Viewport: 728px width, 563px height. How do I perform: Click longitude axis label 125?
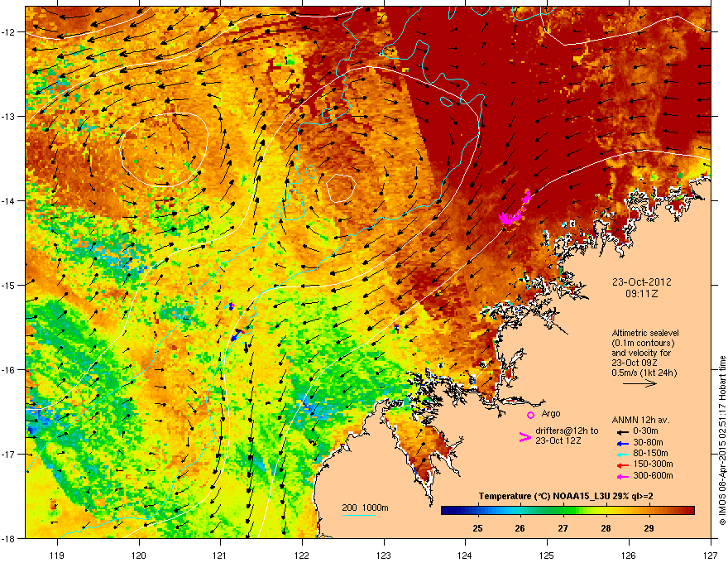(547, 555)
